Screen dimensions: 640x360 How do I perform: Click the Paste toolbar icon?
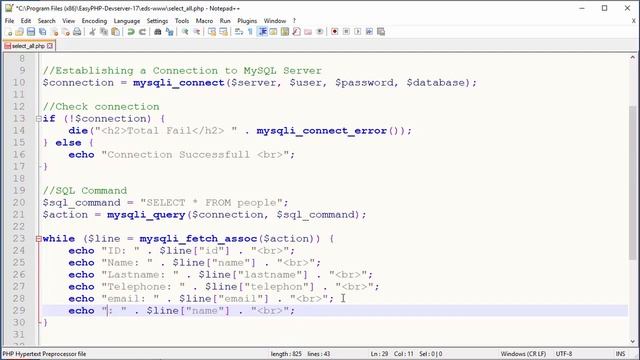point(116,32)
